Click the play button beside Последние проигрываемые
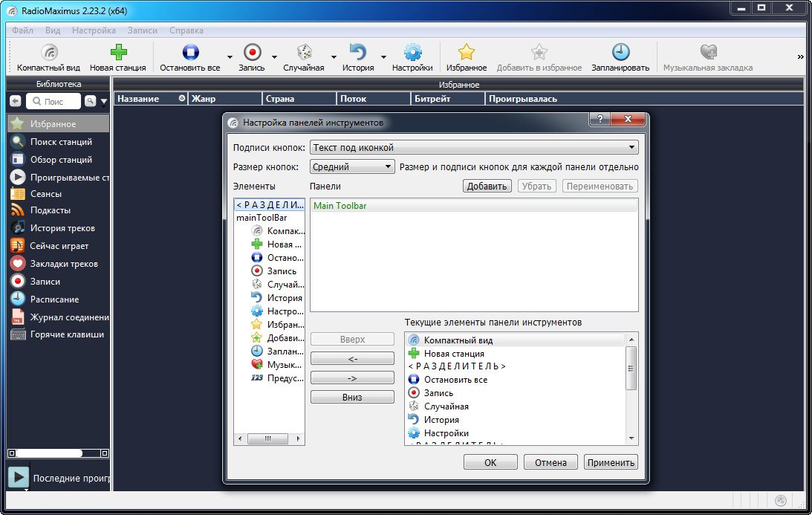This screenshot has height=515, width=812. click(x=18, y=477)
